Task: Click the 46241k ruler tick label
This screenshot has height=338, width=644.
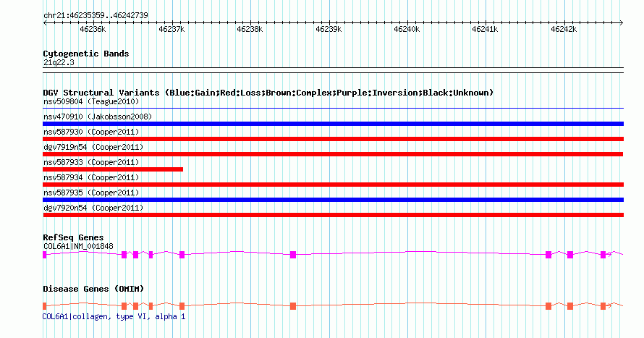Action: pos(485,30)
